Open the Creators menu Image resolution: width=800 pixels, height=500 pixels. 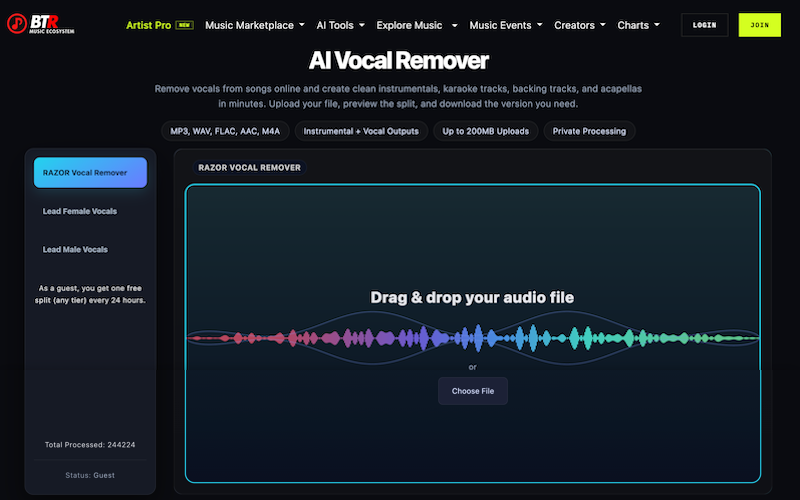[574, 25]
